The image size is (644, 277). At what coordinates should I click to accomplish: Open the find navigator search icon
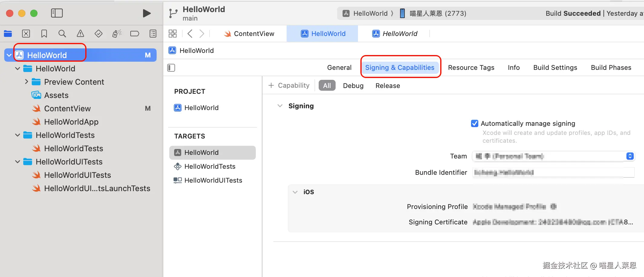pyautogui.click(x=62, y=34)
